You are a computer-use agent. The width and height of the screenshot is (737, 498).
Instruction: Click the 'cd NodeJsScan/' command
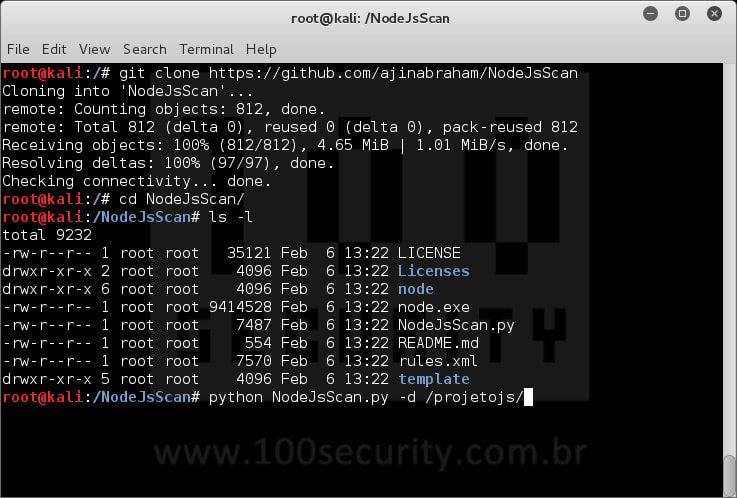tap(181, 199)
